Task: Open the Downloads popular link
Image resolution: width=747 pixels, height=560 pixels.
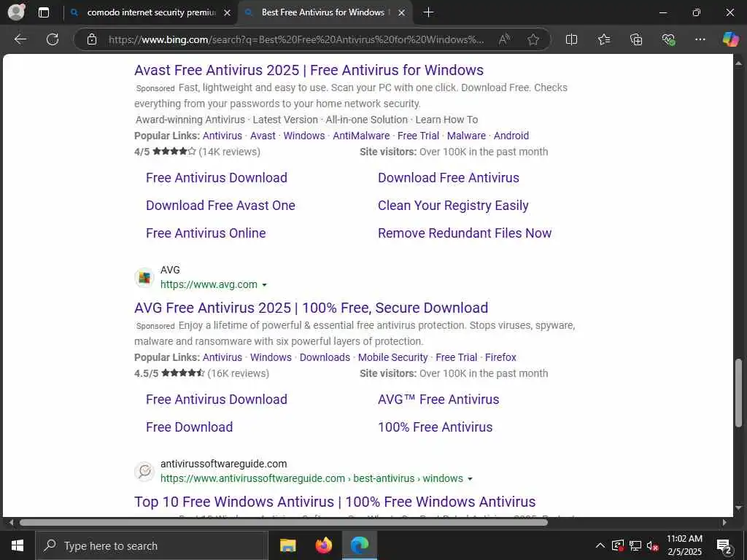Action: pyautogui.click(x=325, y=357)
